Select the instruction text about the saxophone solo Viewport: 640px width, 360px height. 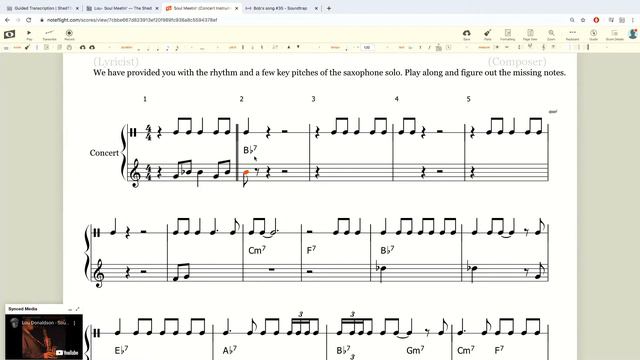[x=329, y=73]
